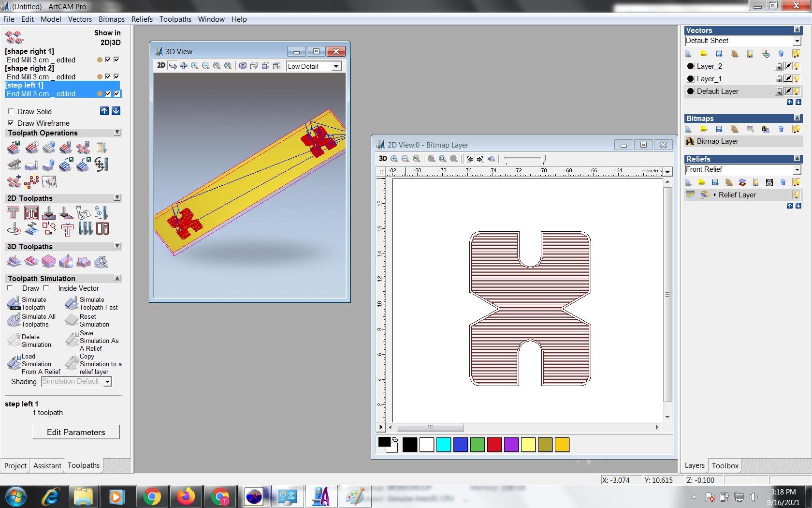The width and height of the screenshot is (812, 508).
Task: Select the cyan color swatch
Action: 444,445
